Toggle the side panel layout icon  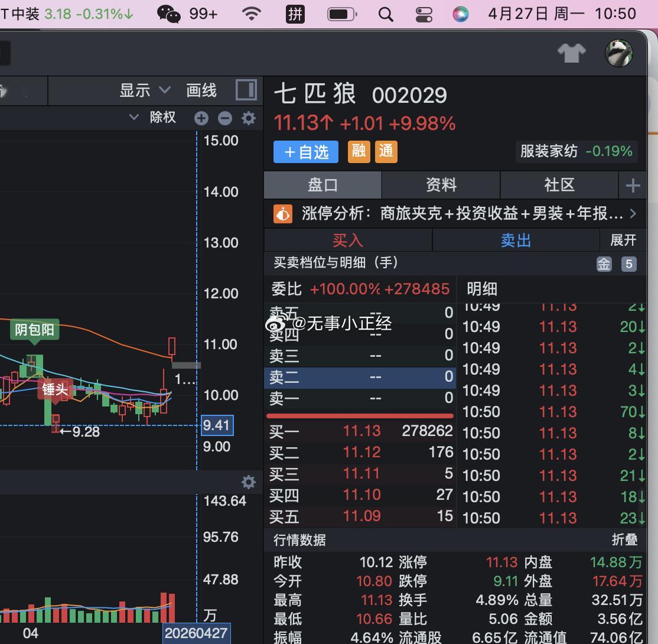pos(246,90)
